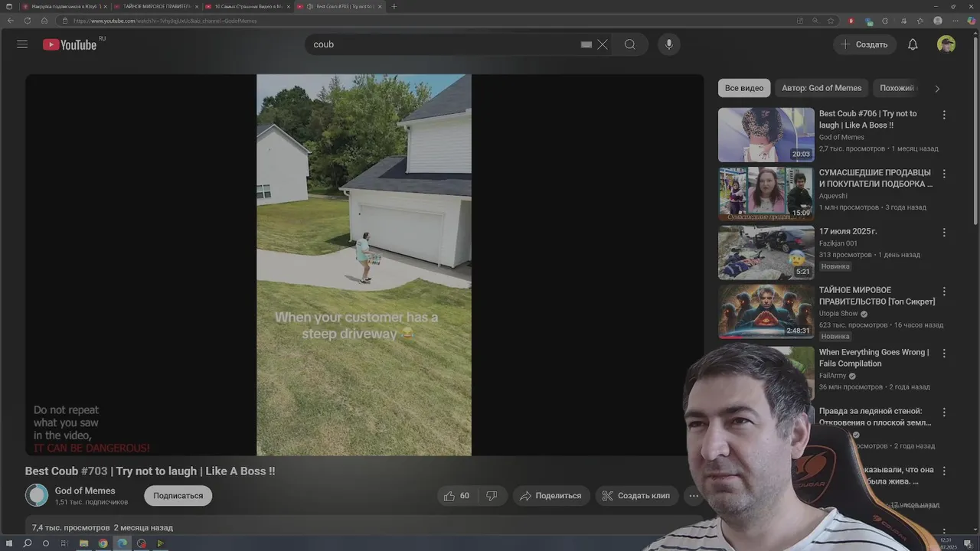Click the 7,4 тыс. просмотров description text

pos(70,528)
